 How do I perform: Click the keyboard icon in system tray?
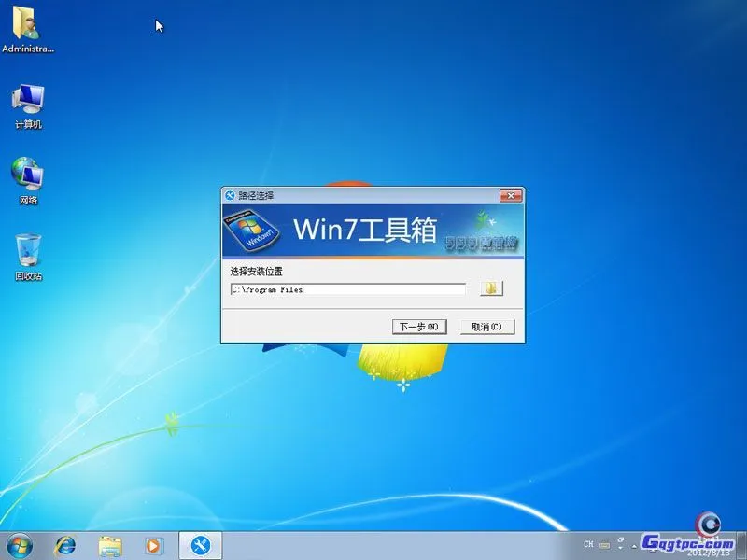pyautogui.click(x=605, y=544)
